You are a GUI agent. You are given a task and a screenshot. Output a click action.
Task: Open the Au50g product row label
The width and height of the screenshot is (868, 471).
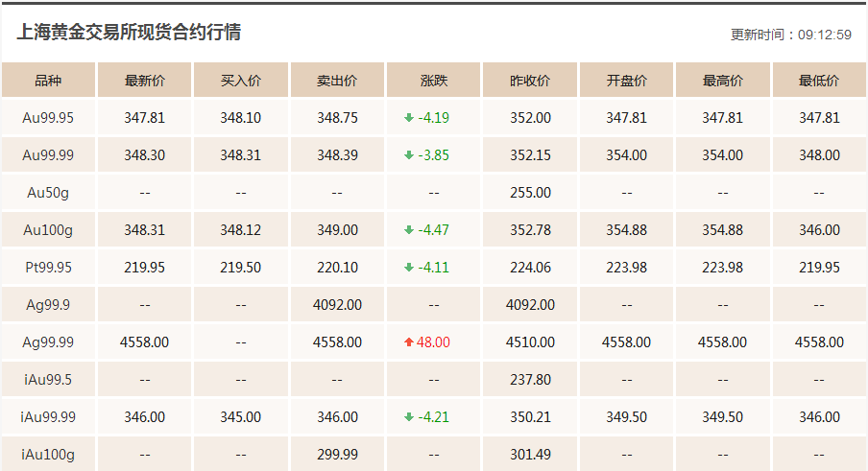(x=48, y=193)
